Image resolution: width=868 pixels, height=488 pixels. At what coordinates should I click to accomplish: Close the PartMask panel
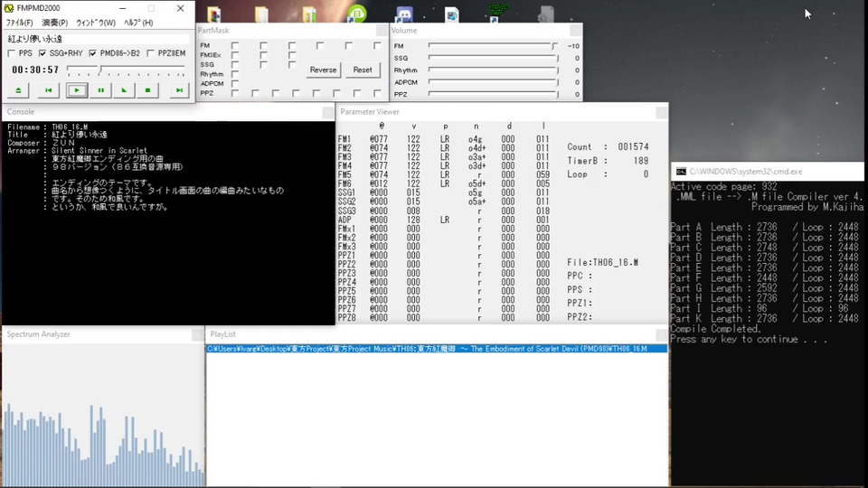point(382,31)
